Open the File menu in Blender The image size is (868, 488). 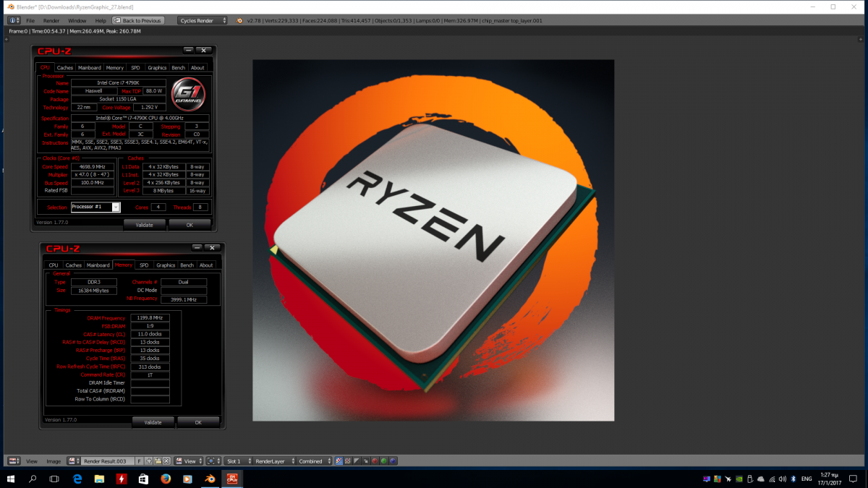point(30,20)
